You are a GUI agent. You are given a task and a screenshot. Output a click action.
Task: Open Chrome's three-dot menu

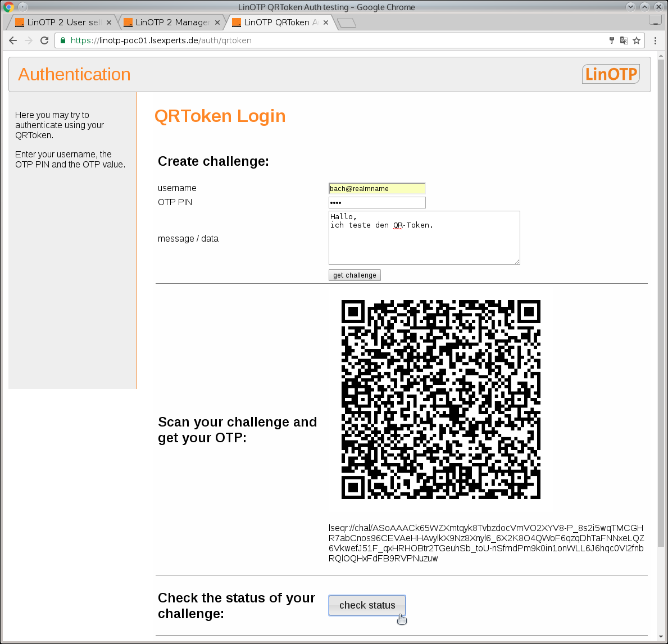[655, 40]
